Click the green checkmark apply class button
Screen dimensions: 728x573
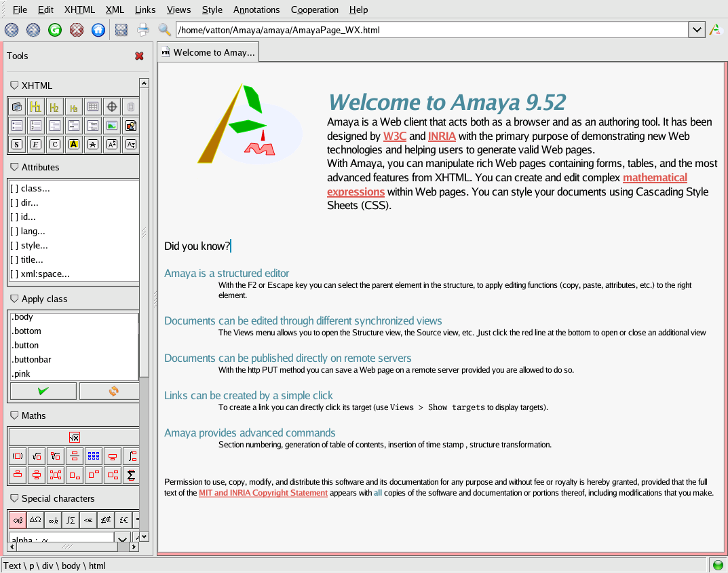pyautogui.click(x=43, y=391)
